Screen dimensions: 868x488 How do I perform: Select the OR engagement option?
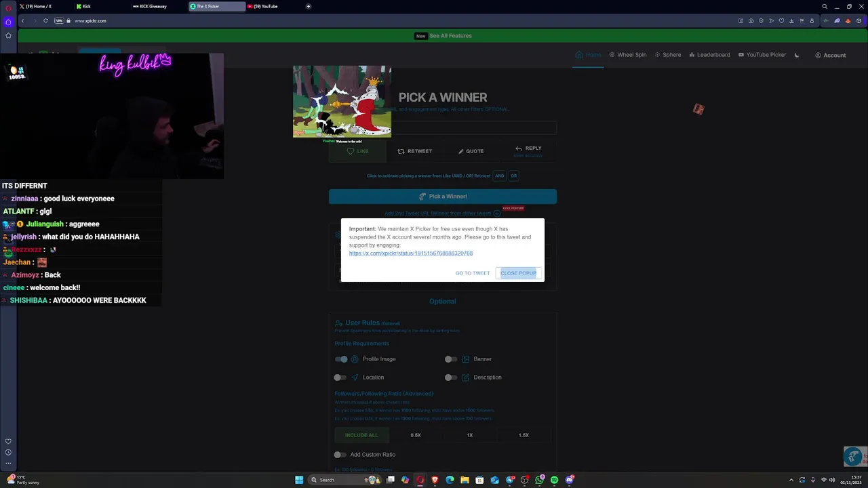tap(513, 176)
